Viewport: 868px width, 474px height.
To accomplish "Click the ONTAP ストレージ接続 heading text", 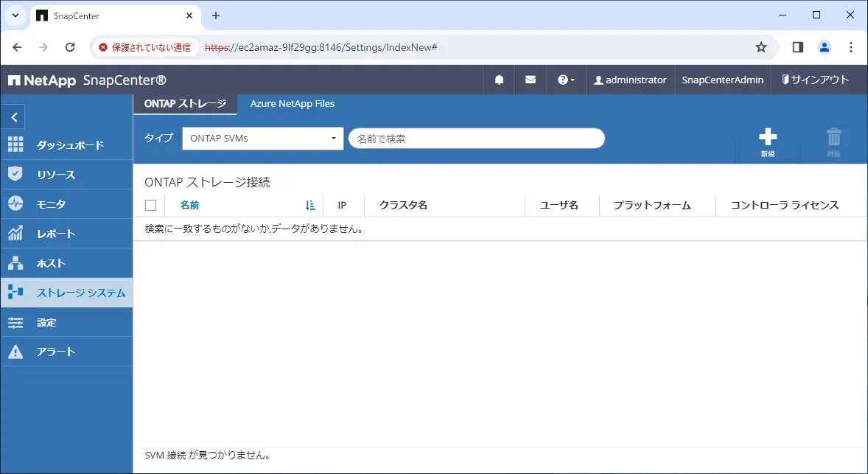I will click(207, 182).
